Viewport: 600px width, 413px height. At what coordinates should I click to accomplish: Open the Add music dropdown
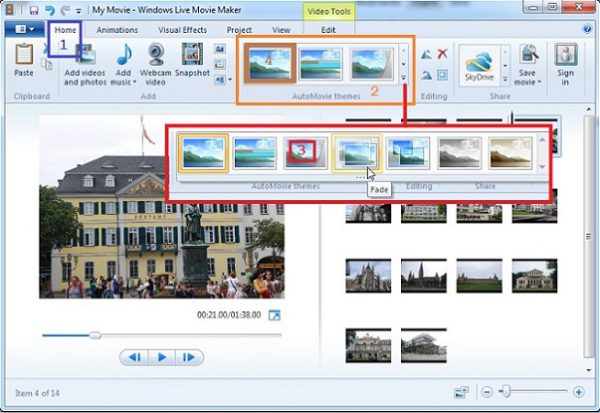pyautogui.click(x=125, y=81)
